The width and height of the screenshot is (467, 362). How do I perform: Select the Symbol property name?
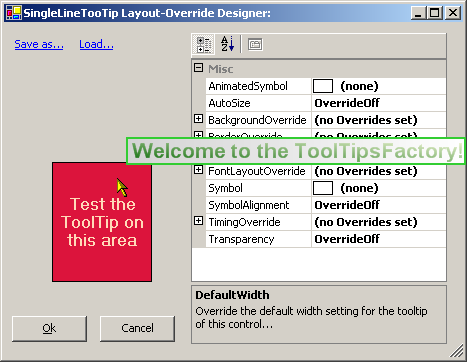coord(225,188)
